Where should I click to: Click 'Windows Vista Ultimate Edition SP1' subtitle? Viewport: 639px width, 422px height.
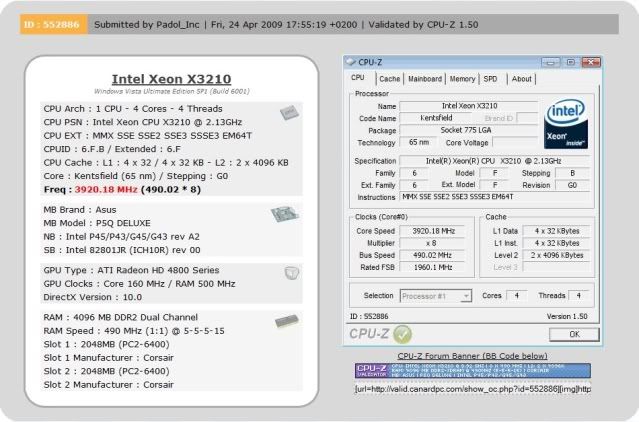coord(172,91)
